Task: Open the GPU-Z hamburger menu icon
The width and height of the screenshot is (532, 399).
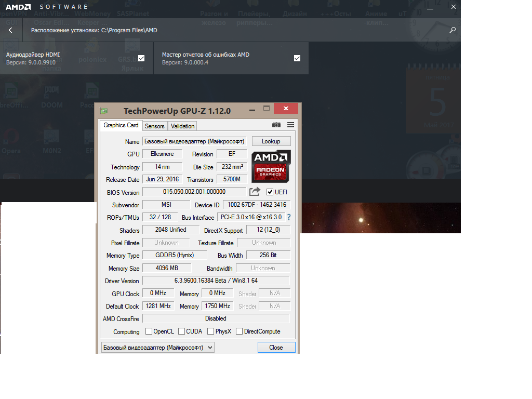Action: point(290,125)
